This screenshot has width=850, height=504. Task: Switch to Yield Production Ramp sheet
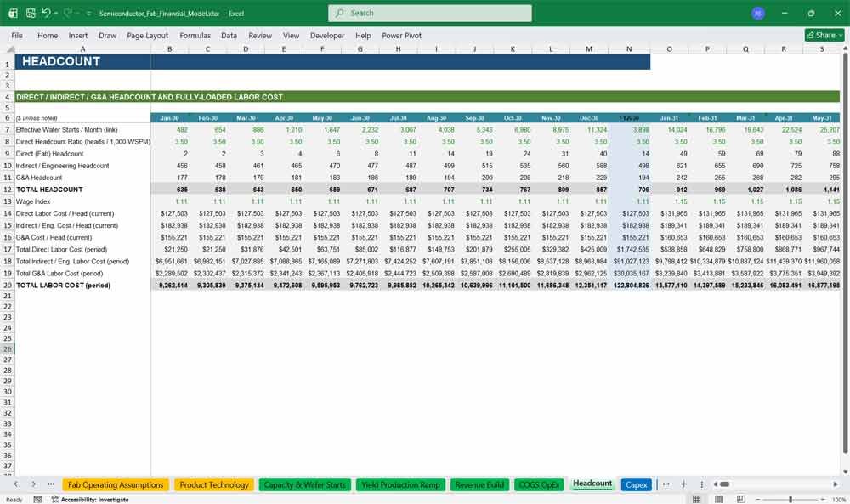coord(400,484)
